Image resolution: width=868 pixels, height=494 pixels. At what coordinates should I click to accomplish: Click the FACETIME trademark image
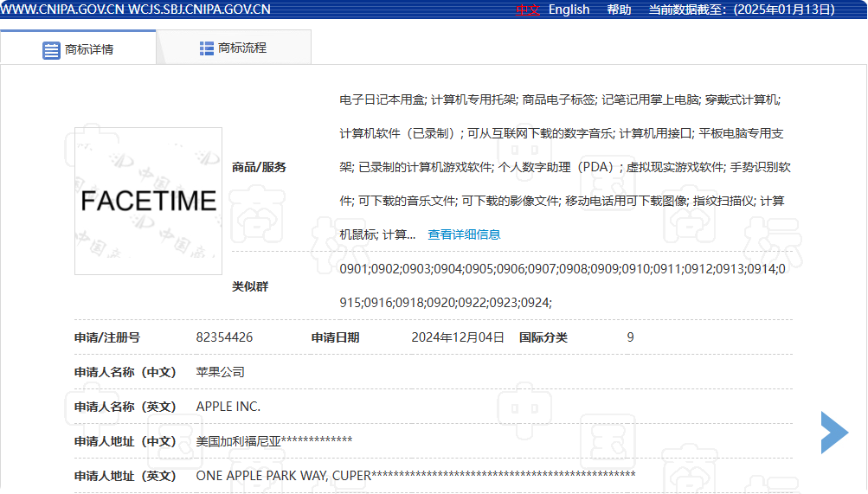point(148,201)
